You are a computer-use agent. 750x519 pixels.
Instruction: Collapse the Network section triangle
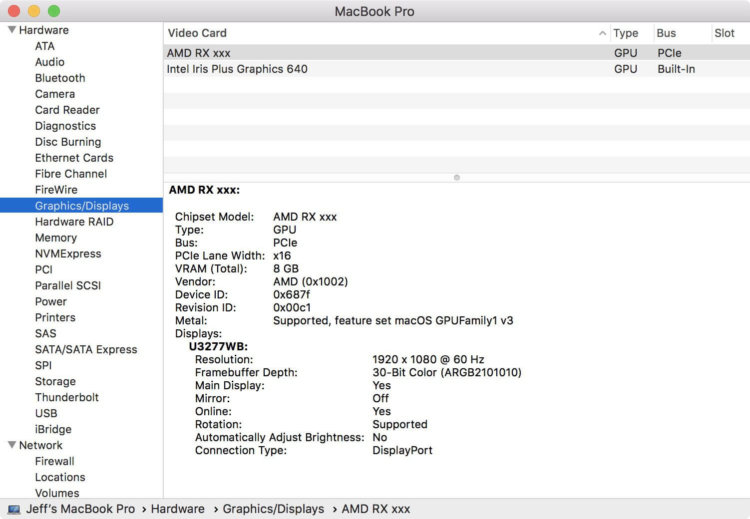[x=12, y=445]
